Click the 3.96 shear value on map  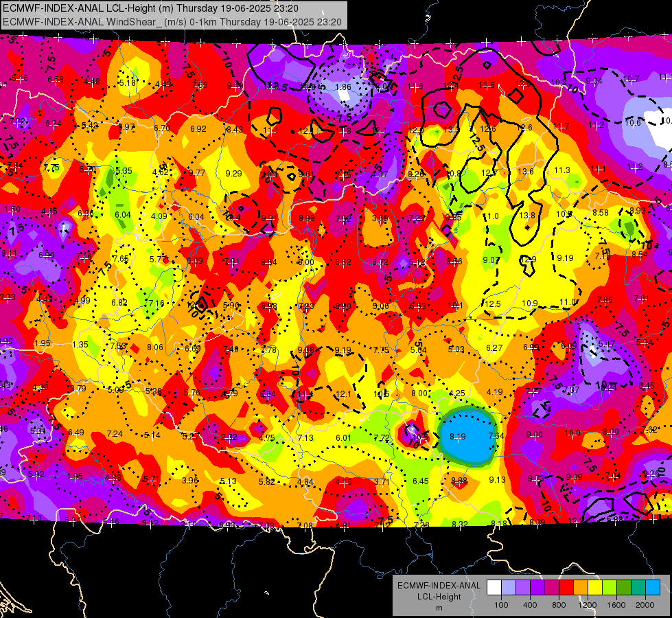click(x=190, y=481)
